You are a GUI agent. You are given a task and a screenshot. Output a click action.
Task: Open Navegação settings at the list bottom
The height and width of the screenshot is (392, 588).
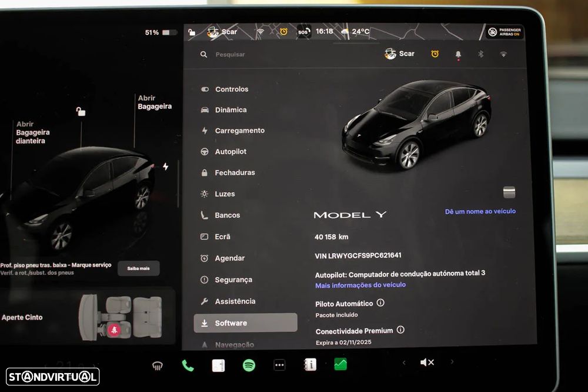pos(228,345)
